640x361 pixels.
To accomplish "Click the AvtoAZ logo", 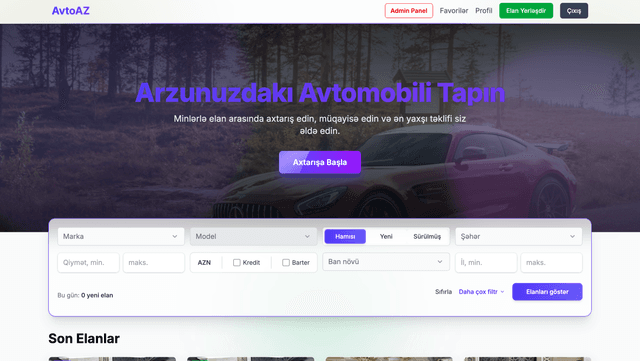I will tap(70, 11).
